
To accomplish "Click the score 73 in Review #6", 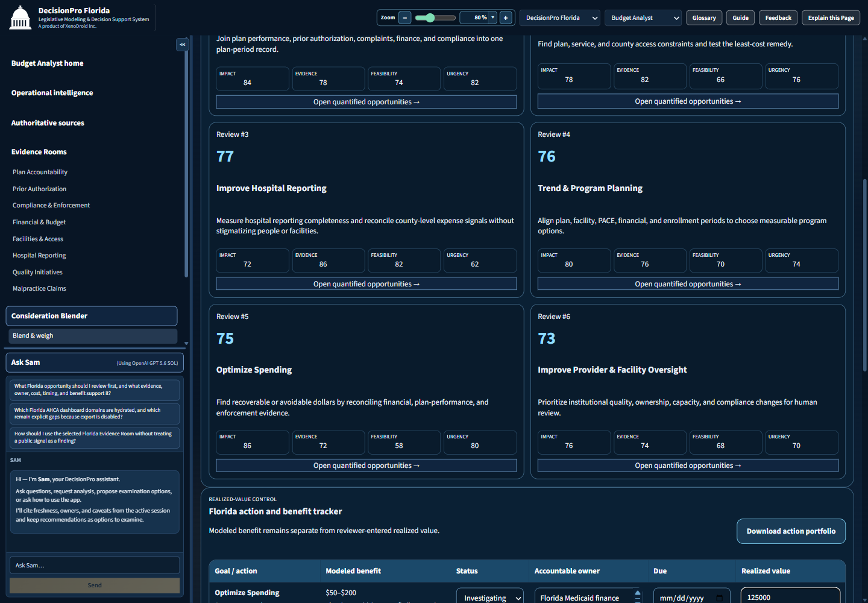I will point(547,338).
